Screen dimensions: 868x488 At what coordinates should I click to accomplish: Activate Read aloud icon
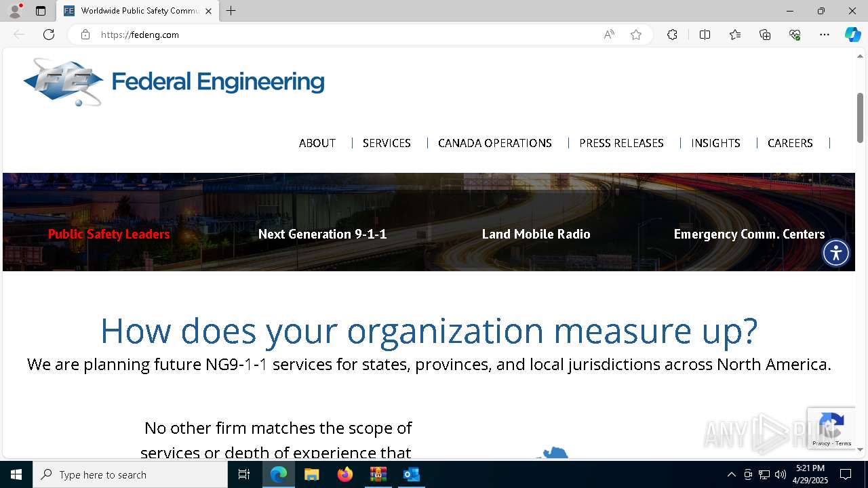click(x=609, y=35)
